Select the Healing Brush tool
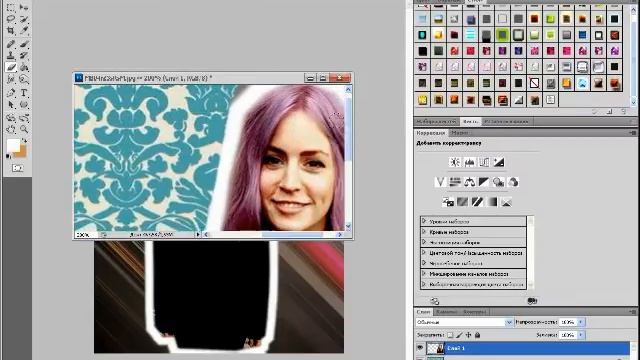 [11, 44]
